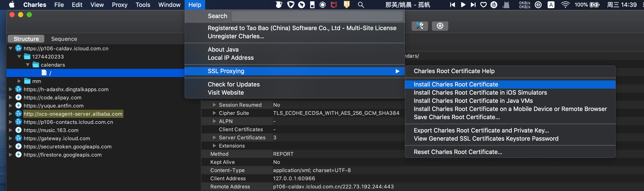Image resolution: width=644 pixels, height=191 pixels.
Task: Click the 1274420233 folder icon
Action: [x=27, y=57]
